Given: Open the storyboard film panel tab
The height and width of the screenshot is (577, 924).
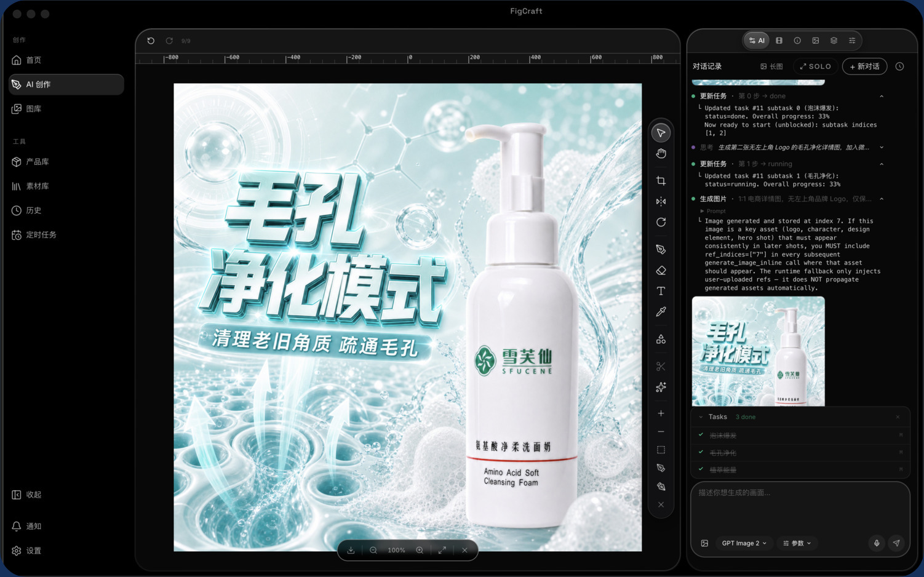Looking at the screenshot, I should click(779, 41).
